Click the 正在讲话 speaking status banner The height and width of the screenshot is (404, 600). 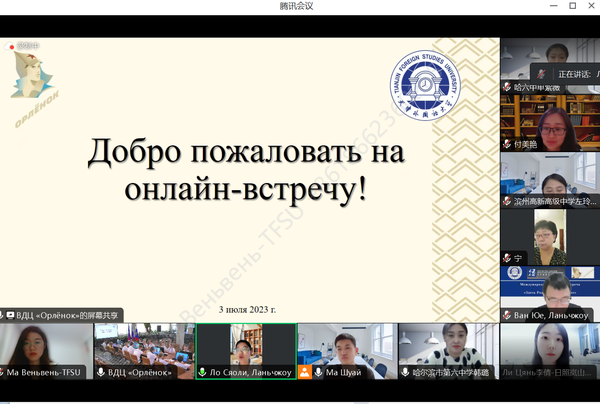coord(577,73)
